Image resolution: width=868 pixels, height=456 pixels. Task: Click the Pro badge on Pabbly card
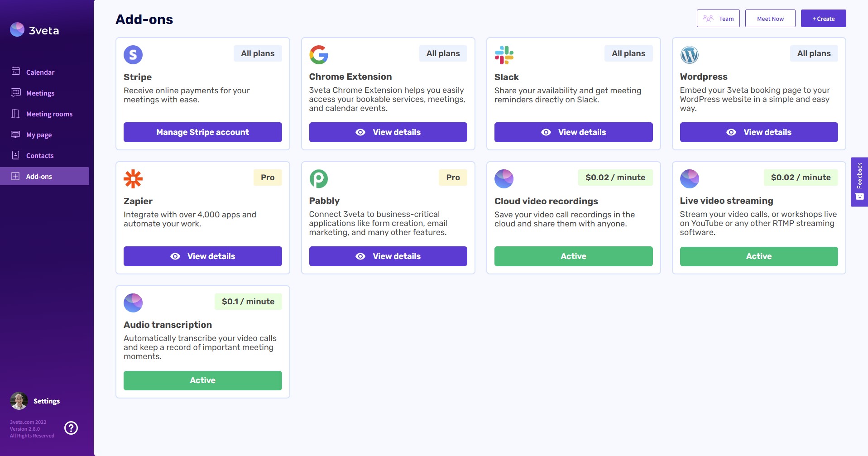[453, 178]
